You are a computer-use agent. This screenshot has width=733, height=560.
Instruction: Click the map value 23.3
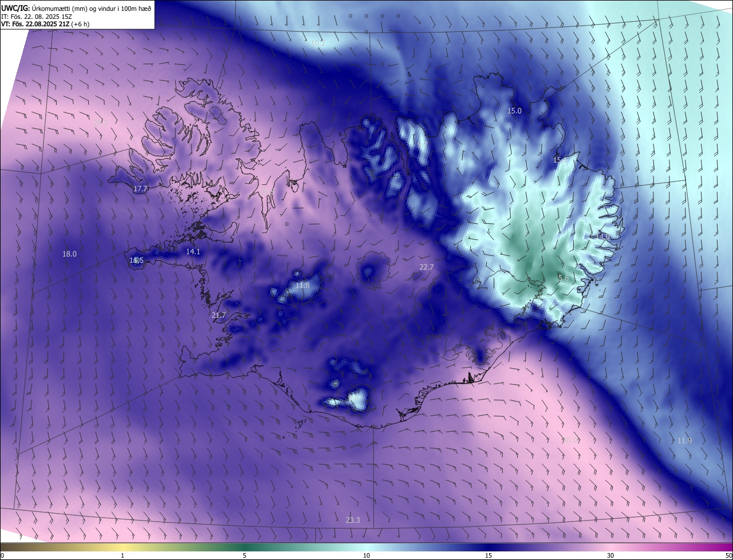coord(353,520)
